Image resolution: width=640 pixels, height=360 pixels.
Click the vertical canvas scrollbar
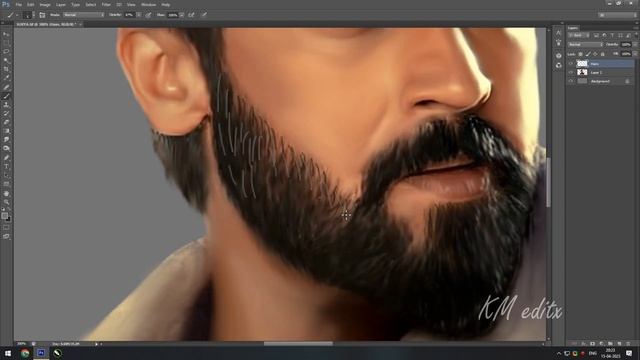pos(548,182)
